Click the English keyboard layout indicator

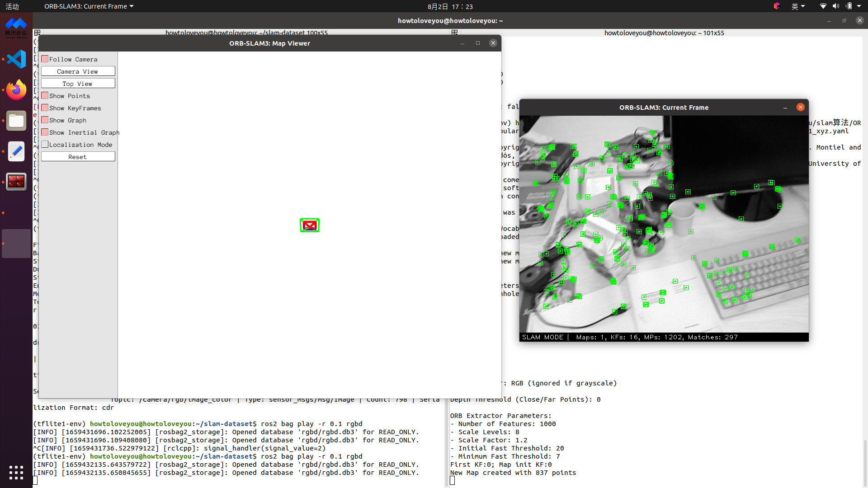(797, 7)
